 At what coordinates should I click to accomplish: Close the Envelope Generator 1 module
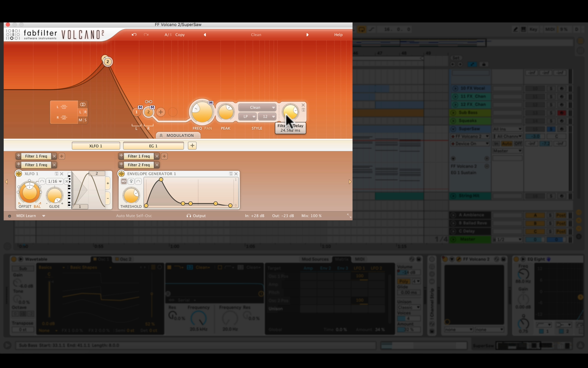point(236,174)
